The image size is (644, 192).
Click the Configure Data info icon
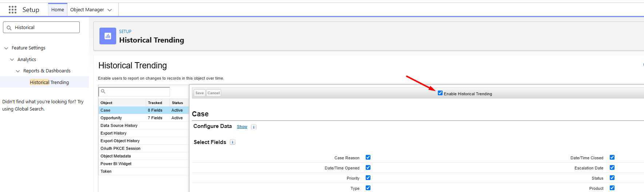254,127
